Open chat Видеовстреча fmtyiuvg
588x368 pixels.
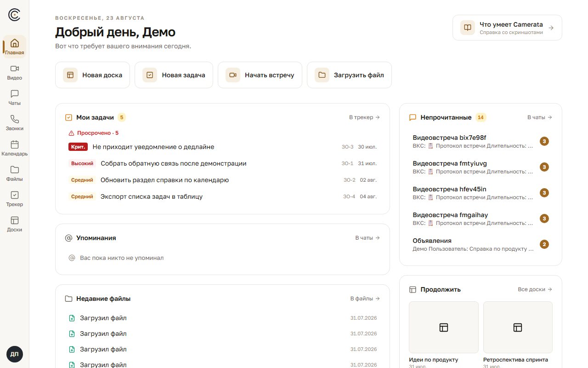tap(481, 167)
